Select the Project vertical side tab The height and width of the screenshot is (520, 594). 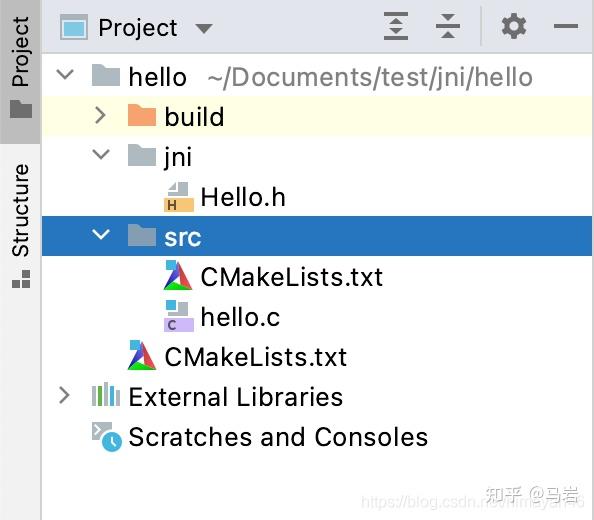pos(20,67)
